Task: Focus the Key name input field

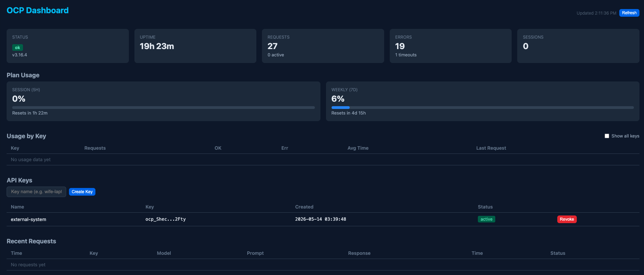Action: (36, 192)
